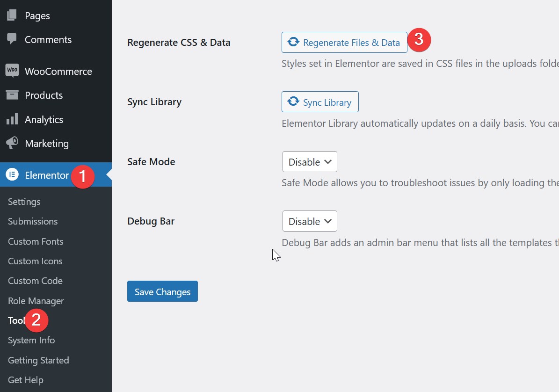The image size is (559, 392).
Task: Click the Comments speech bubble icon
Action: pyautogui.click(x=12, y=39)
